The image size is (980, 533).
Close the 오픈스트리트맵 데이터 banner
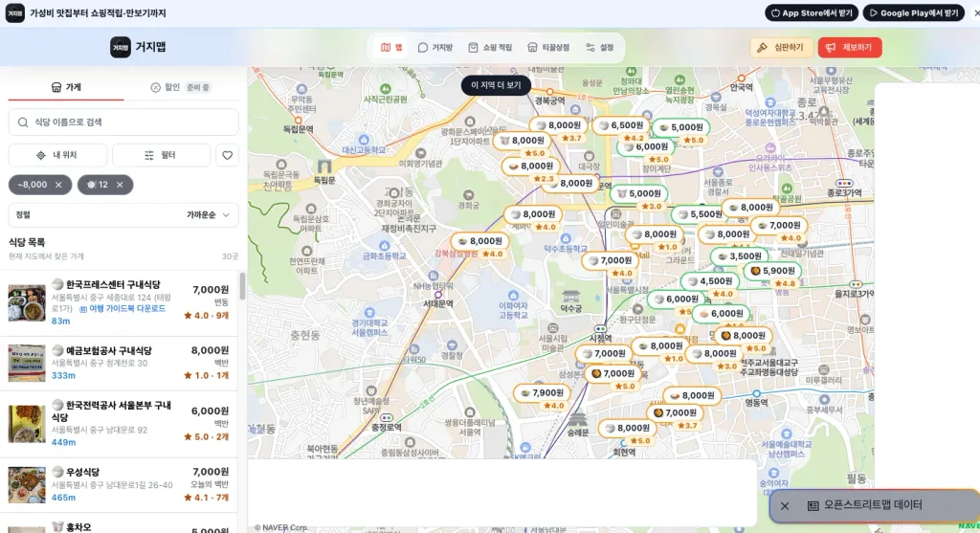(785, 506)
